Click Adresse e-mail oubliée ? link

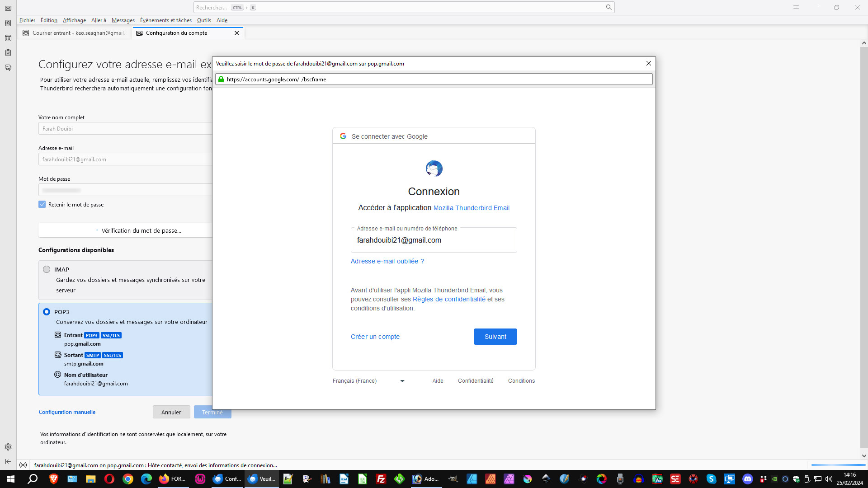[387, 261]
